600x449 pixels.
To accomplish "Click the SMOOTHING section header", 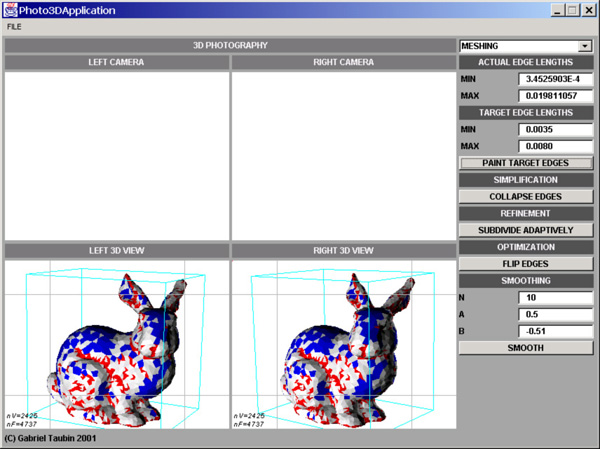I will 526,281.
